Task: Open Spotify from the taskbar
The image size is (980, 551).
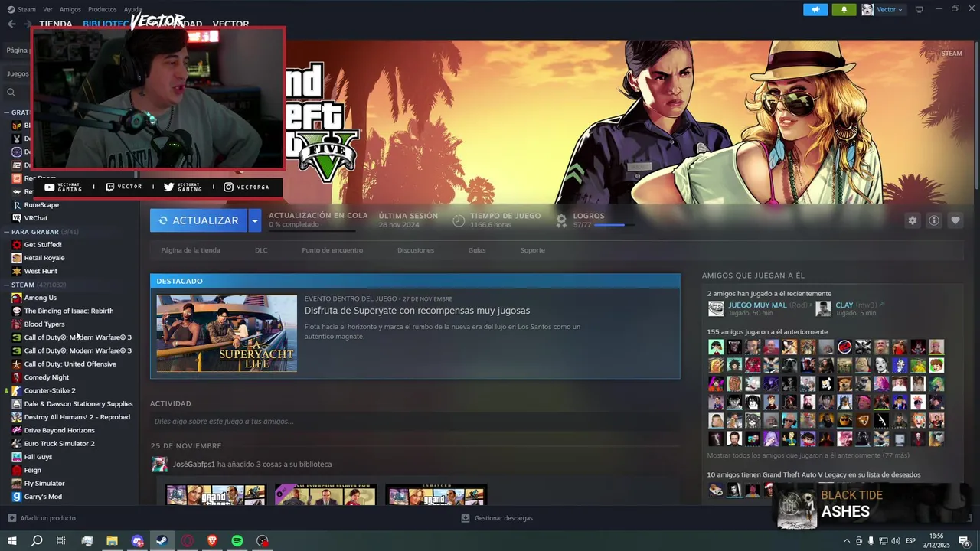Action: [x=237, y=541]
